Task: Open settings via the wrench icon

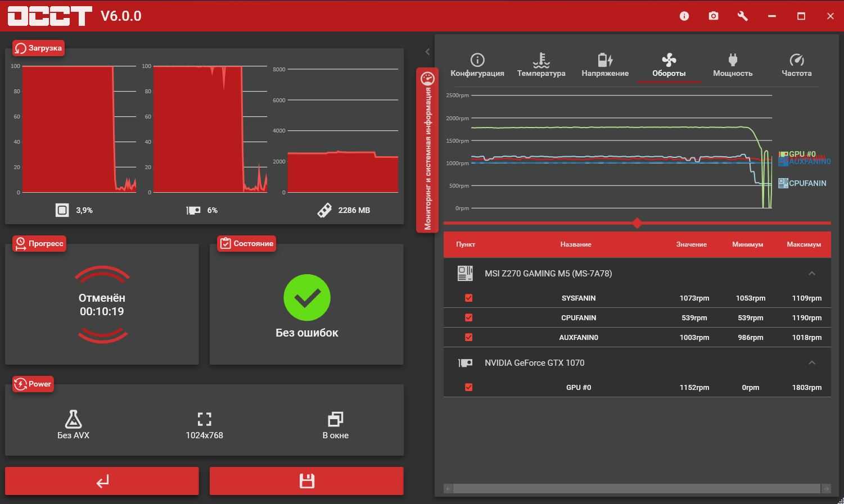Action: [x=743, y=16]
